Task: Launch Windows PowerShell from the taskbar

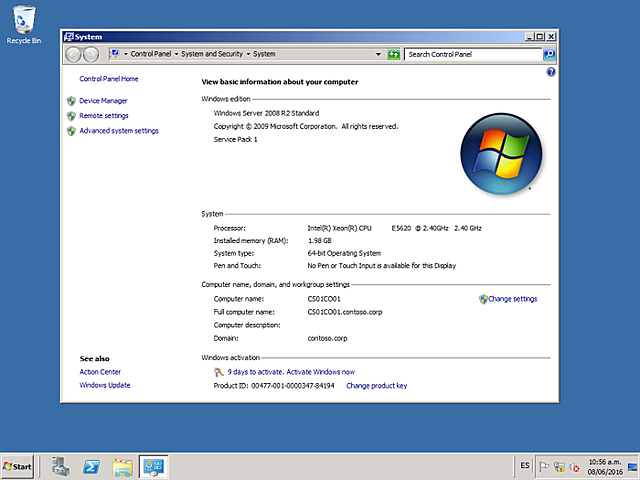Action: pyautogui.click(x=91, y=466)
